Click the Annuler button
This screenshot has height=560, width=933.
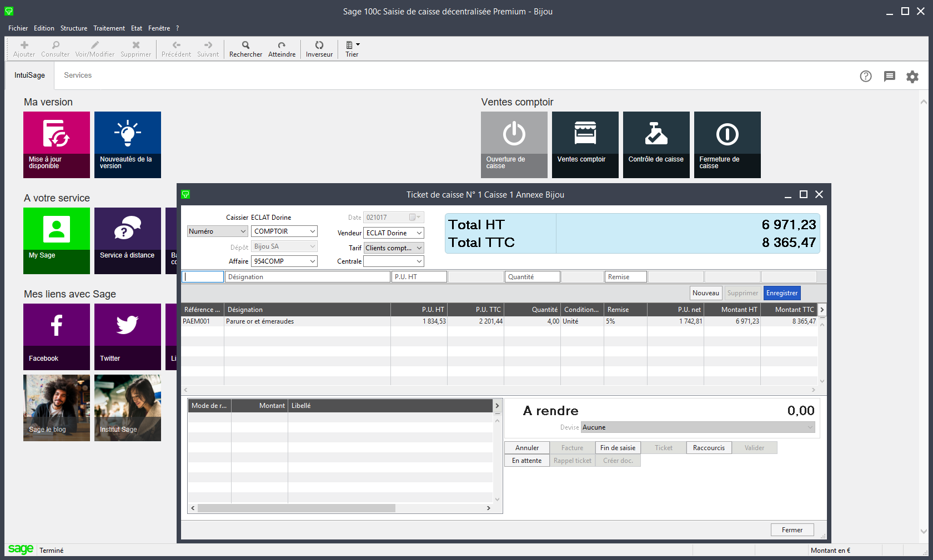(527, 448)
